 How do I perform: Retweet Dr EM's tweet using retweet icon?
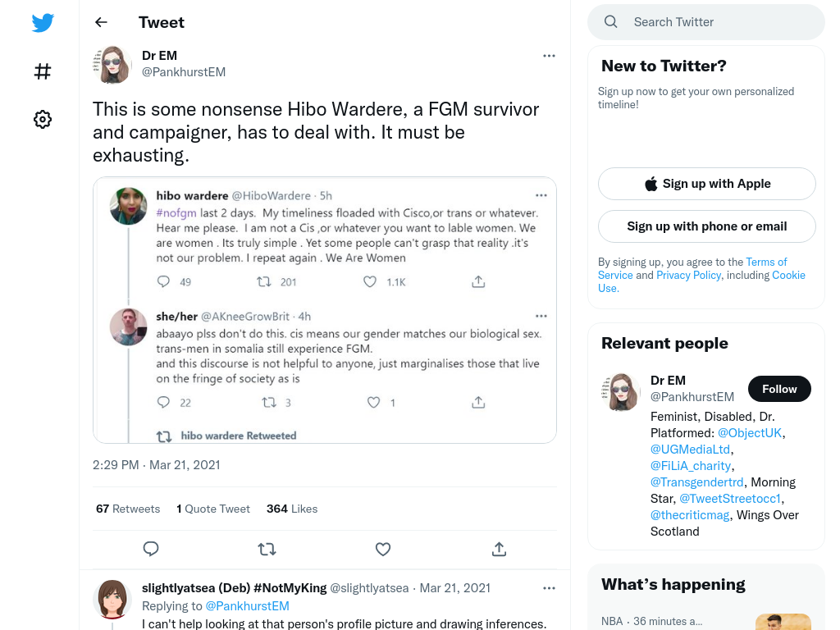tap(267, 549)
